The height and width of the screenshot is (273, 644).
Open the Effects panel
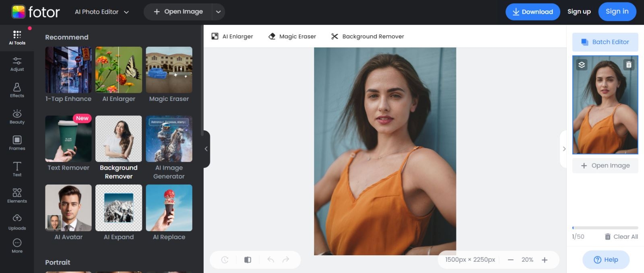tap(17, 90)
